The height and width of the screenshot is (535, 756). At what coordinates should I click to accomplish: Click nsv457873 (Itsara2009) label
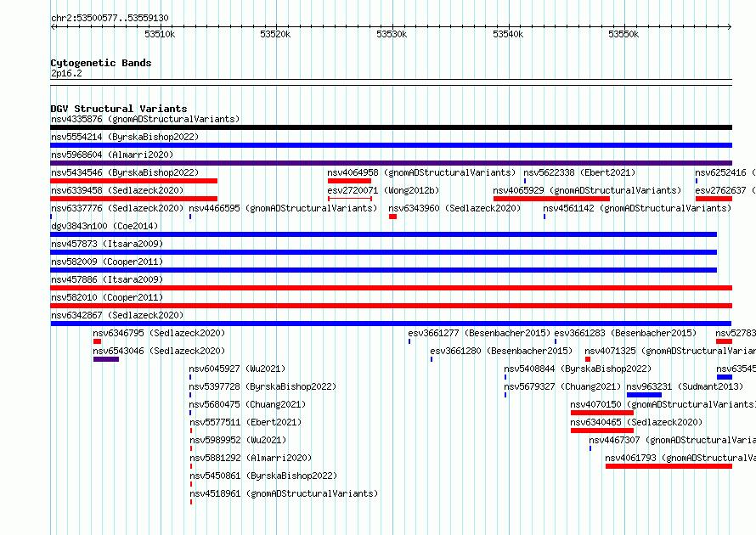coord(107,244)
